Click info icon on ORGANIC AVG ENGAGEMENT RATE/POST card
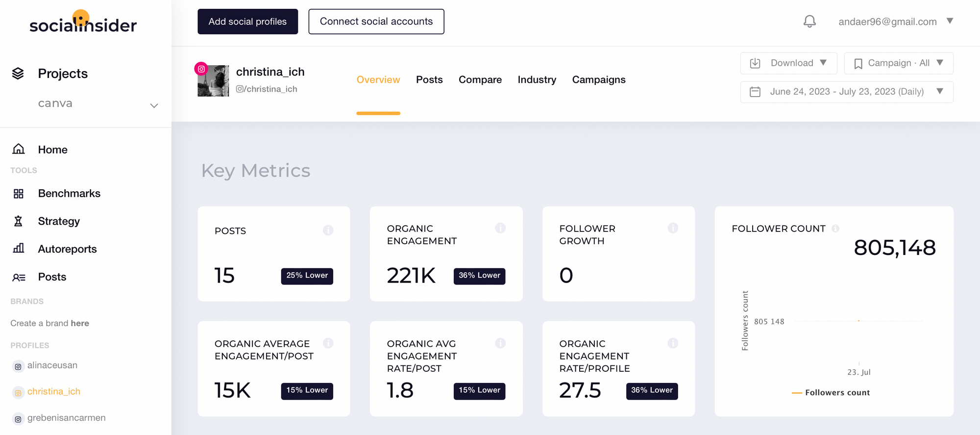 500,343
